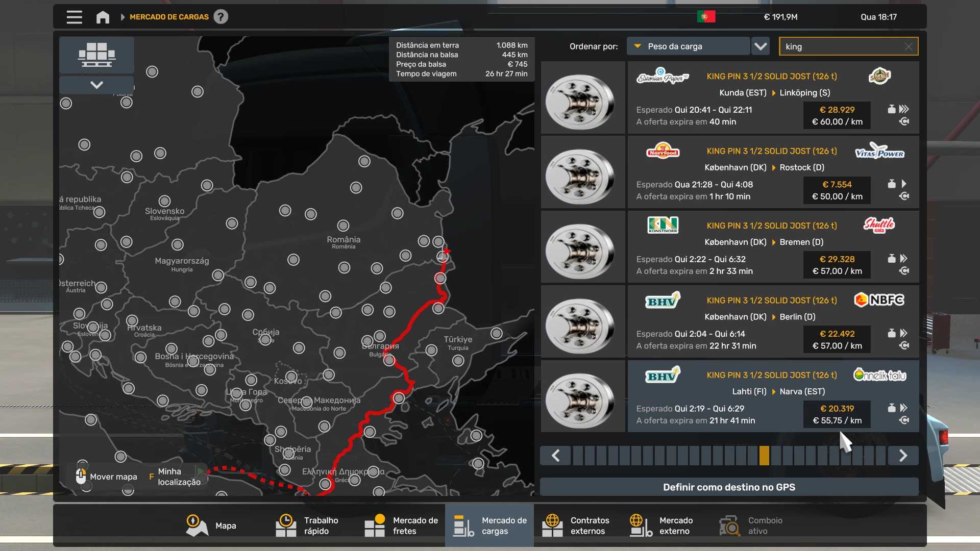Screen dimensions: 980x551
Task: Toggle sort direction arrow button
Action: 761,46
